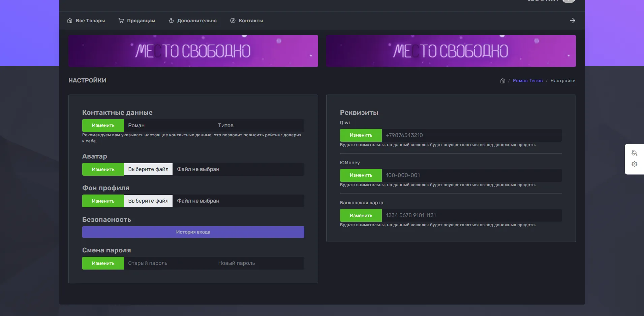Click the paint bucket theme icon
644x316 pixels.
(x=634, y=153)
